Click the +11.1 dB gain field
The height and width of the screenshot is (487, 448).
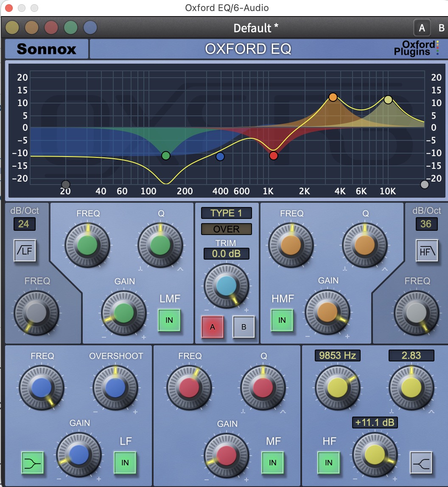(375, 423)
